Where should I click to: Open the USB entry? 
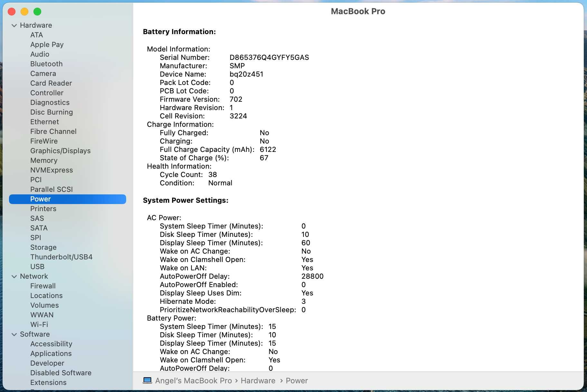[x=37, y=266]
